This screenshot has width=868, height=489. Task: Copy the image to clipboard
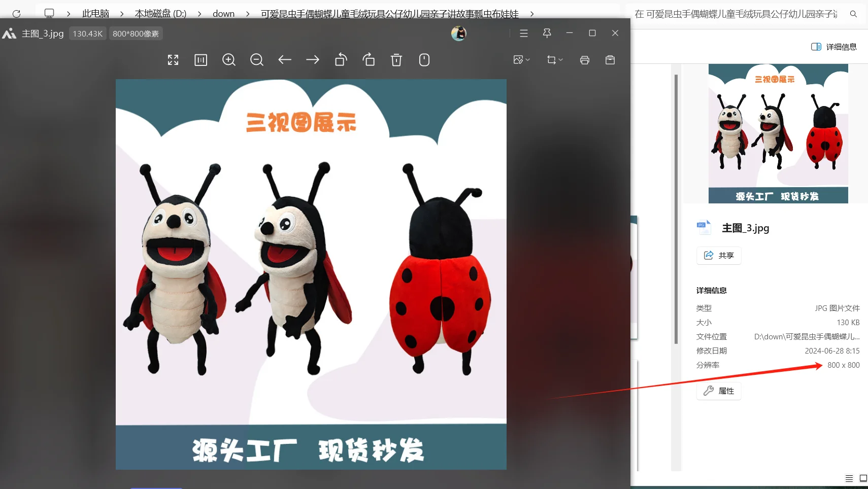tap(610, 59)
